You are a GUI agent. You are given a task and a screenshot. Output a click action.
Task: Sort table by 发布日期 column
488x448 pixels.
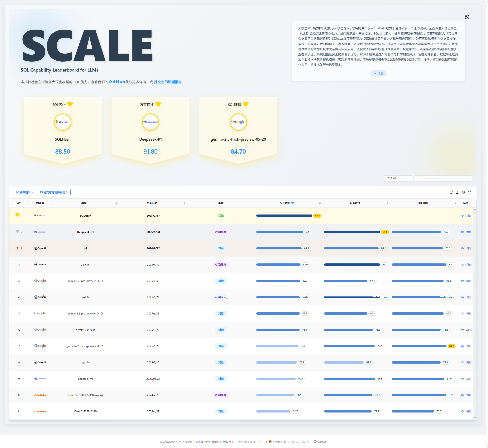coord(184,203)
